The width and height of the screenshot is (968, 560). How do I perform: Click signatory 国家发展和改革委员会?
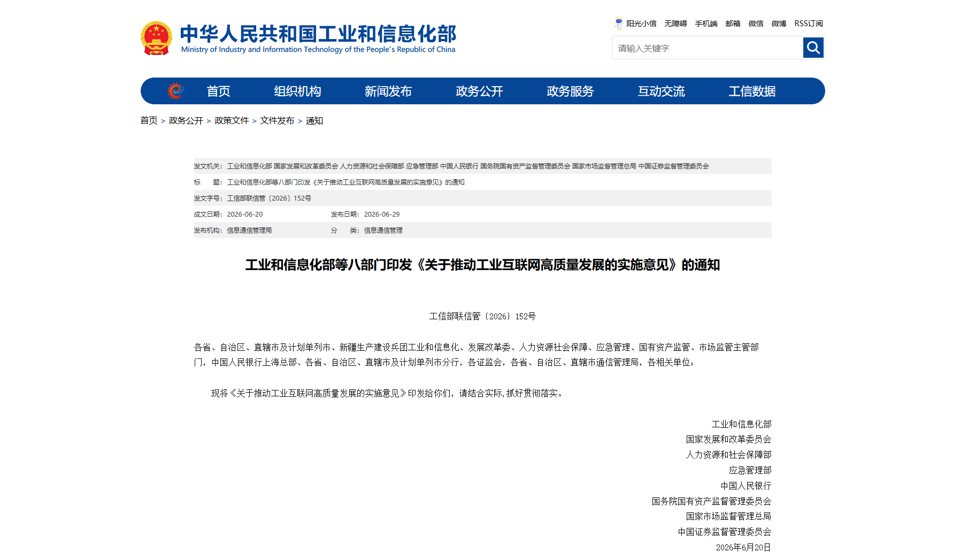[x=728, y=440]
